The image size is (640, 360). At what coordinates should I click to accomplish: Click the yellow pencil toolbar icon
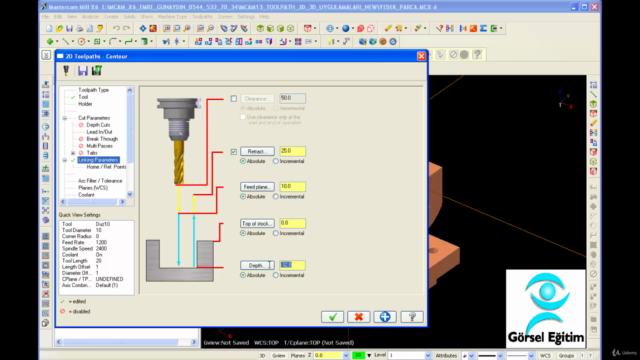388,28
